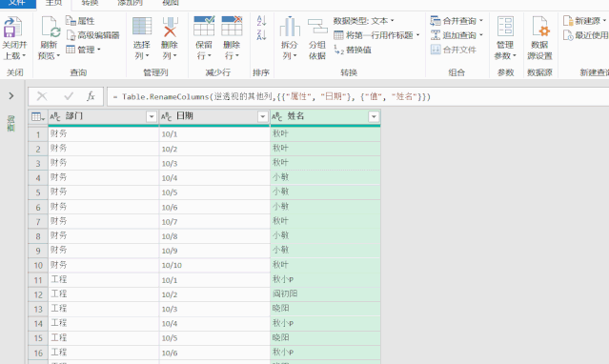This screenshot has width=609, height=364.
Task: Click the 阅初阳 cell in row 12
Action: coord(325,294)
